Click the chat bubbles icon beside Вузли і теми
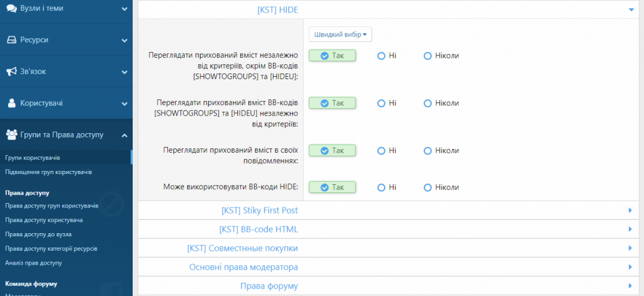The width and height of the screenshot is (644, 296). pos(11,9)
